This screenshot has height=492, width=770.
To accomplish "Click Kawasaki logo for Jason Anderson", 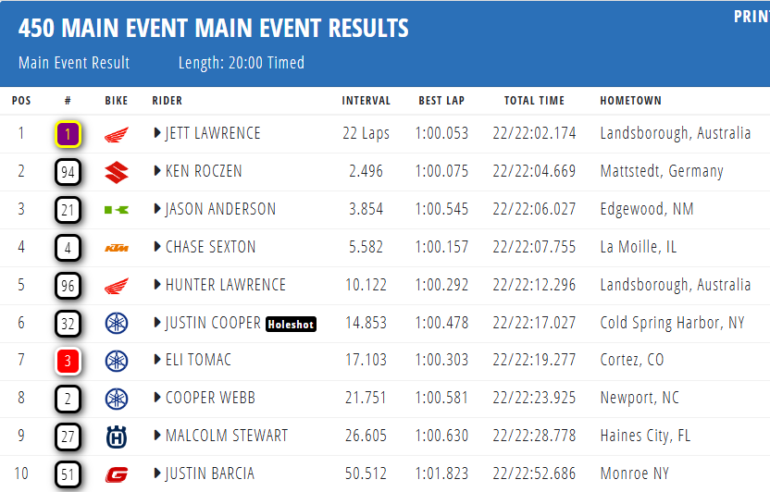I will (x=117, y=210).
